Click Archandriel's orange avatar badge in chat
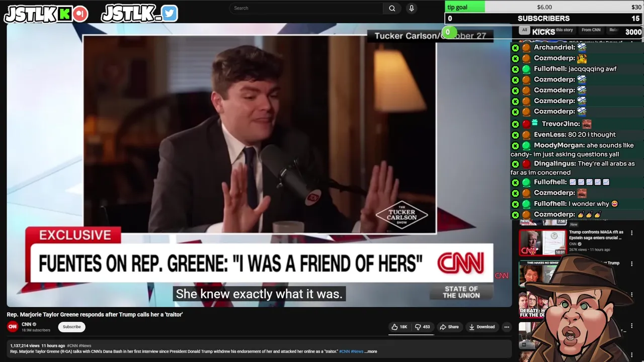 tap(526, 47)
